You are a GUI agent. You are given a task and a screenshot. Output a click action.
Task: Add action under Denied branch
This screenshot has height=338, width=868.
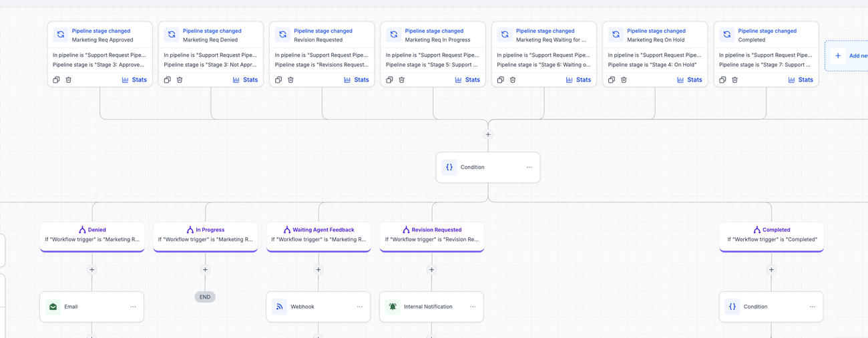[92, 270]
